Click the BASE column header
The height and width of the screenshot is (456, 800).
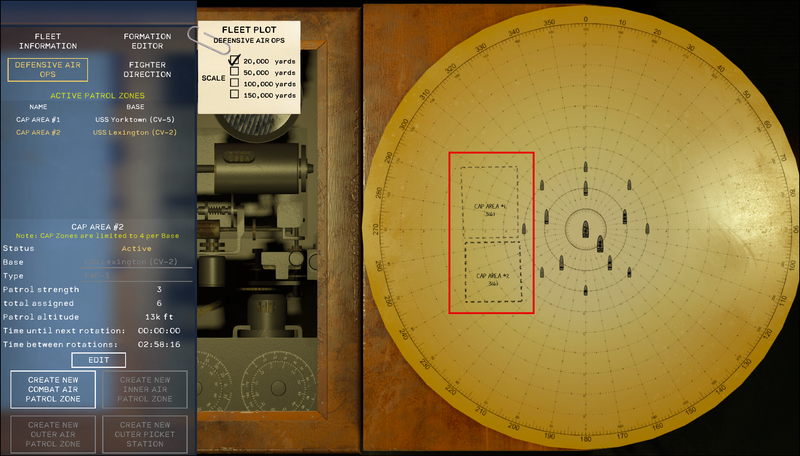point(135,107)
